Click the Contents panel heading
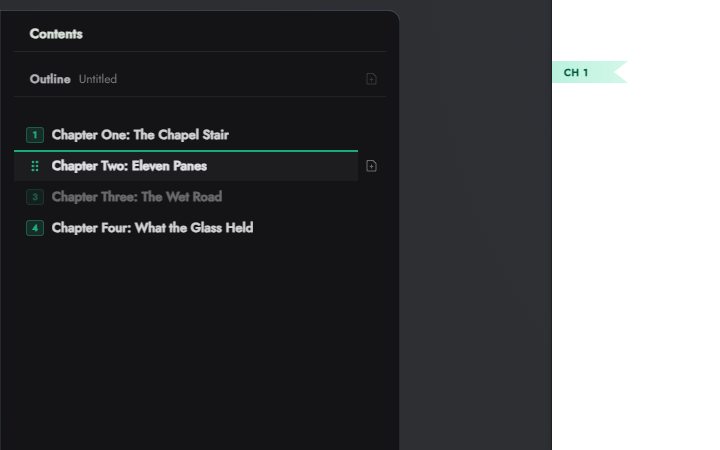 point(56,34)
